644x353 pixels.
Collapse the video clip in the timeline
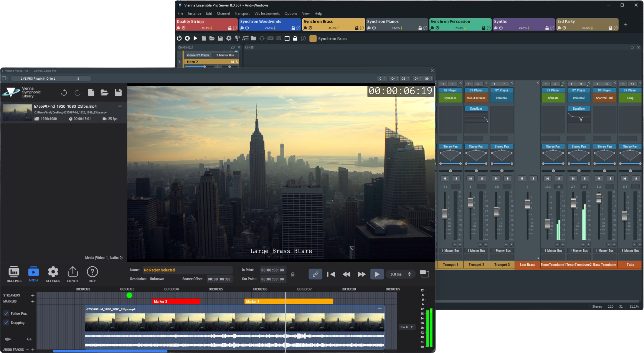click(x=379, y=309)
